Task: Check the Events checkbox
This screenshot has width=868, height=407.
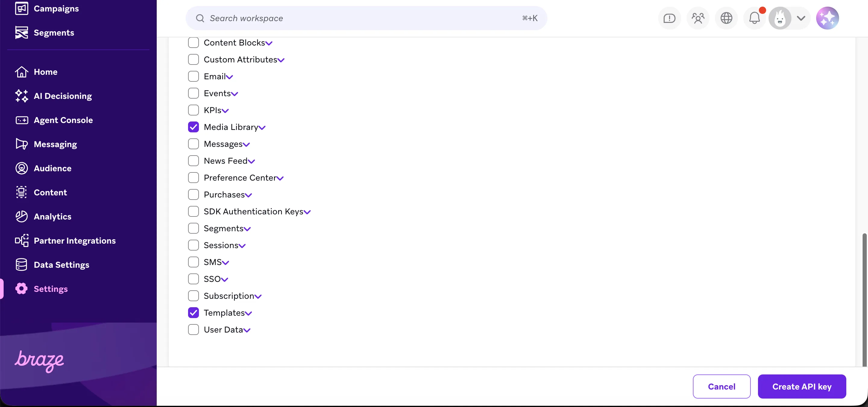Action: pyautogui.click(x=193, y=93)
